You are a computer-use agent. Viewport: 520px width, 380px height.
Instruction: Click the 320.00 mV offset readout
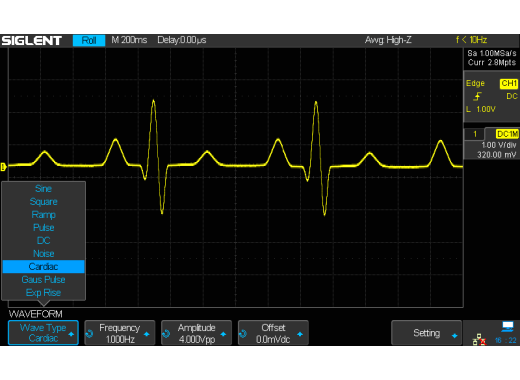point(497,155)
